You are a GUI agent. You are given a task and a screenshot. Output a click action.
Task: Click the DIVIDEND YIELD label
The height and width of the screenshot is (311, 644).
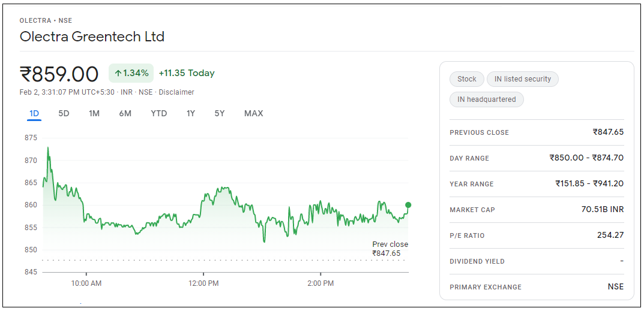pos(477,261)
